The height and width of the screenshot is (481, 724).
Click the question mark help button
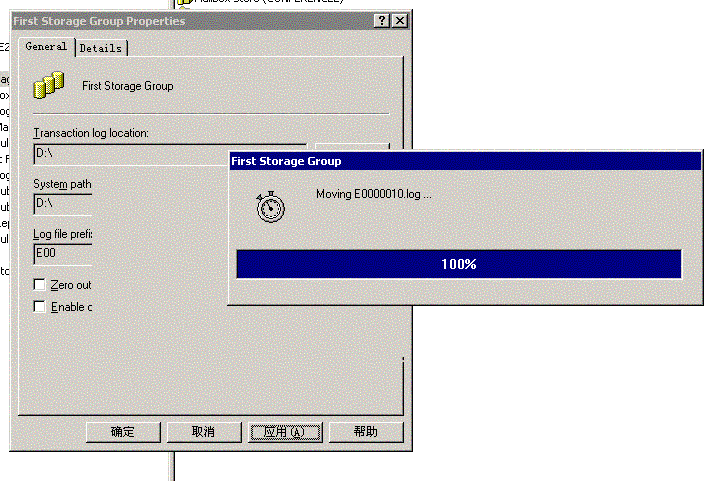coord(382,21)
